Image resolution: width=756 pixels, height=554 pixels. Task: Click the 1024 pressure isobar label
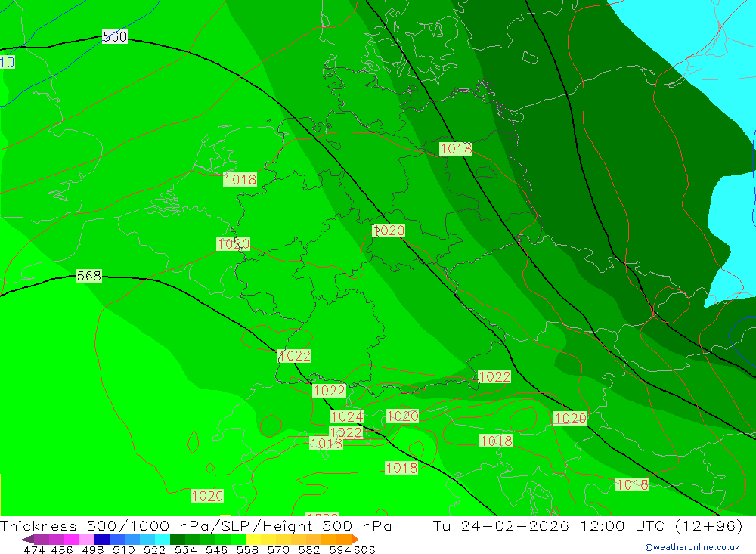[347, 416]
